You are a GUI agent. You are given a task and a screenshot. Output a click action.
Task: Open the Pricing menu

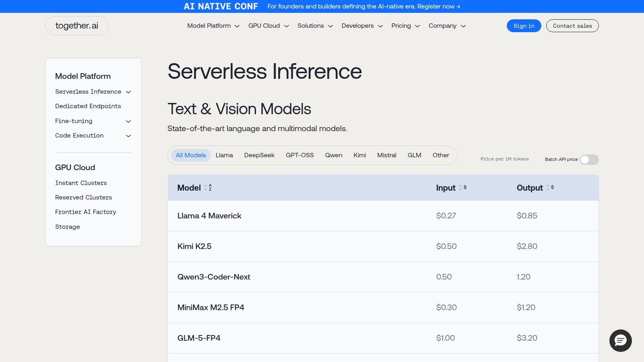pos(405,26)
